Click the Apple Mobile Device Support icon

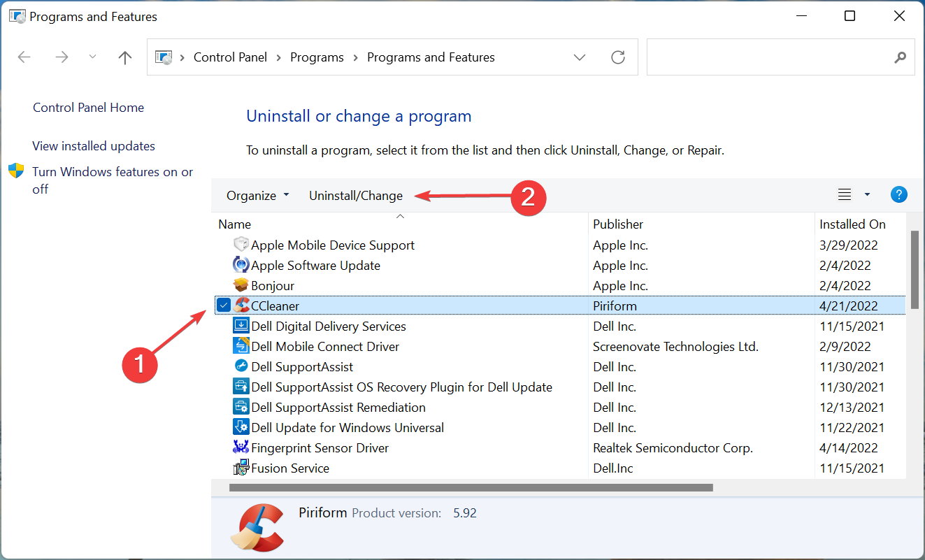tap(241, 245)
